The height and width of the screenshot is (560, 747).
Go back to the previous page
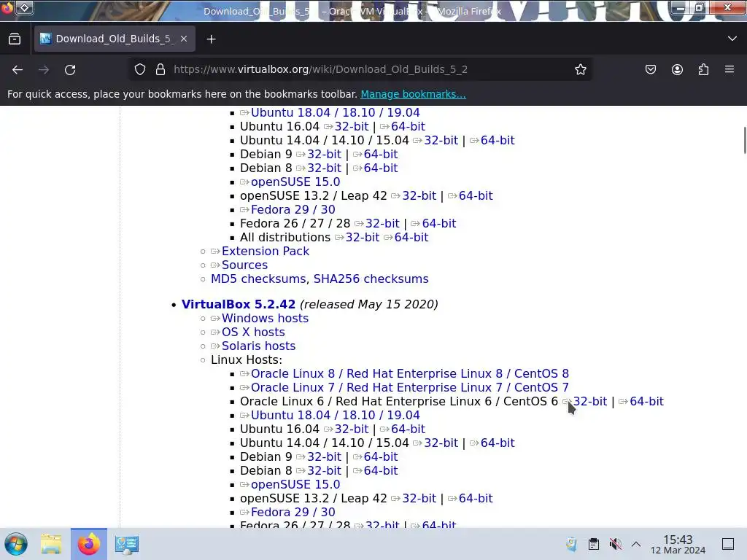pos(18,69)
